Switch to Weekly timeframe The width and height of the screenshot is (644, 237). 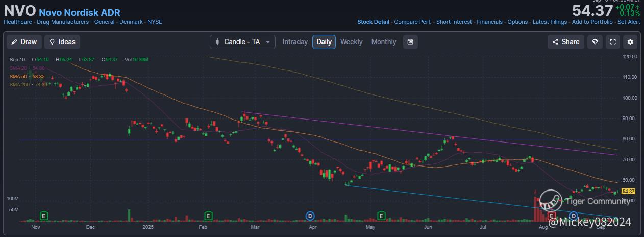[352, 42]
